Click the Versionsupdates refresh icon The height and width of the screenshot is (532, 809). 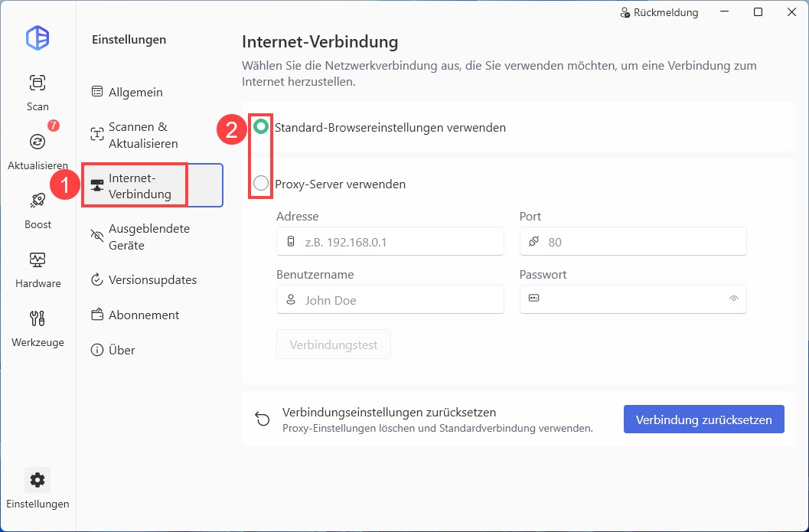pos(97,279)
